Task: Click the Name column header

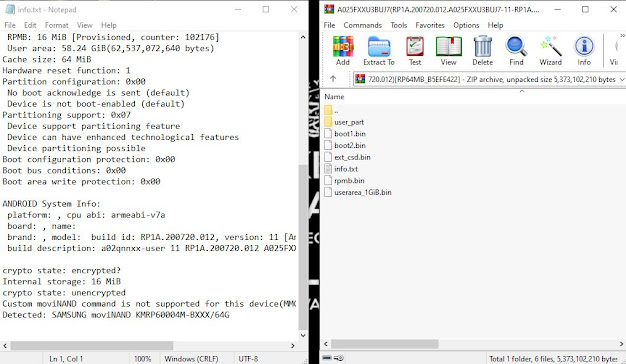Action: pos(334,97)
